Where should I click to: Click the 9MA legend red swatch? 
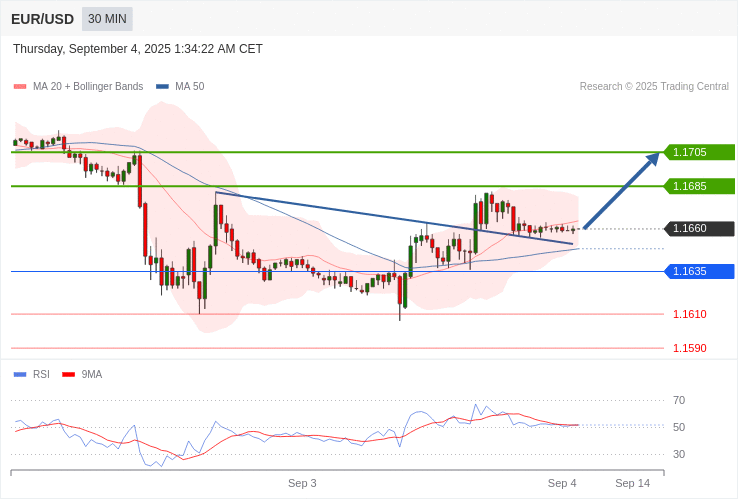(69, 375)
